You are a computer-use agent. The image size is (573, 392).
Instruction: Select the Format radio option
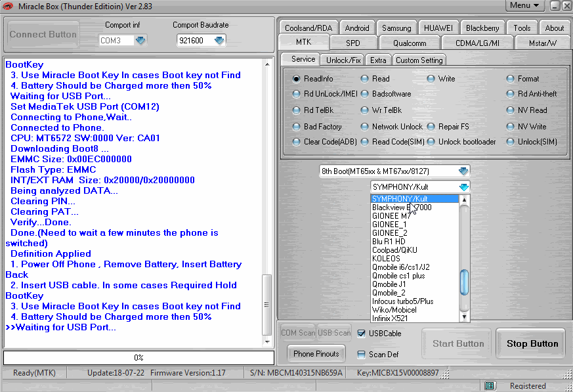510,79
